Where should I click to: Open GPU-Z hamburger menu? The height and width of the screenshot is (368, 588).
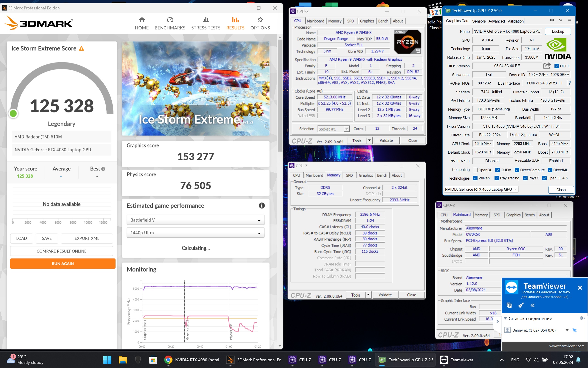569,20
